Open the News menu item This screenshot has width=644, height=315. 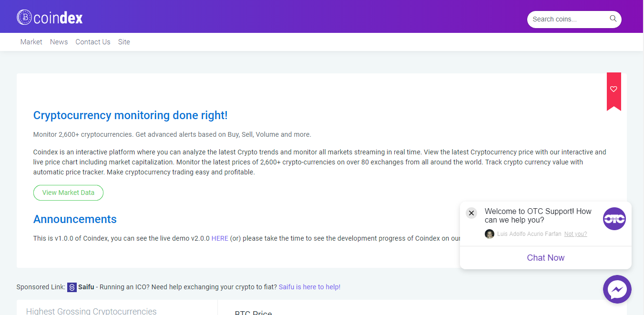[59, 42]
